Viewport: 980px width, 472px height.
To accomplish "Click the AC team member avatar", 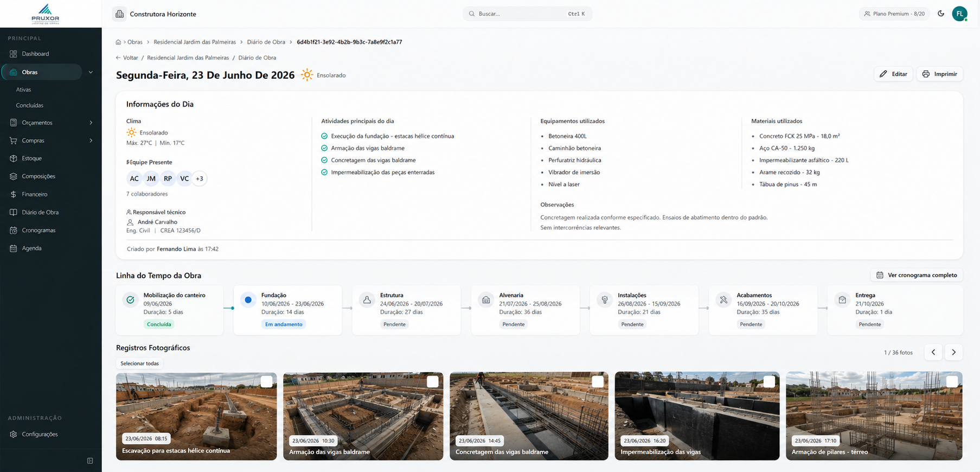I will [134, 178].
